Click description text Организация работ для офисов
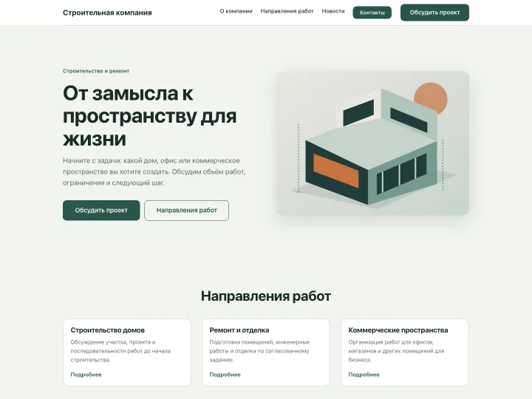 tap(396, 351)
